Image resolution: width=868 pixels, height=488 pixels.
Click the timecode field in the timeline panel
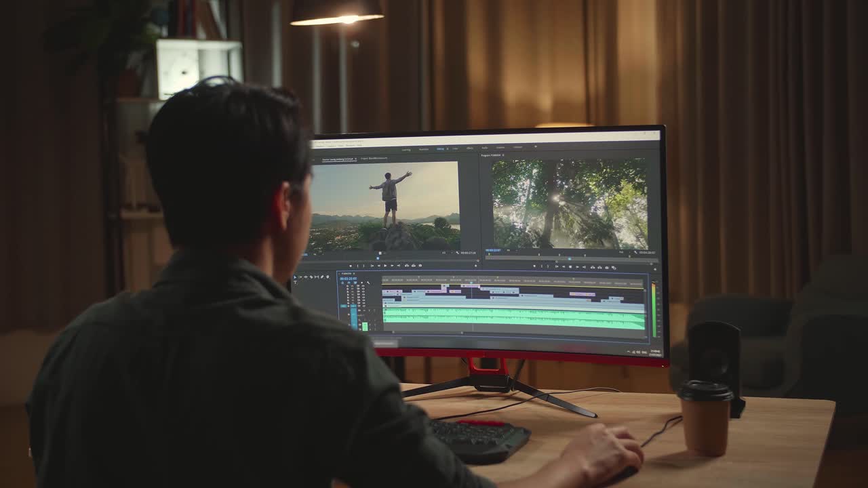348,279
